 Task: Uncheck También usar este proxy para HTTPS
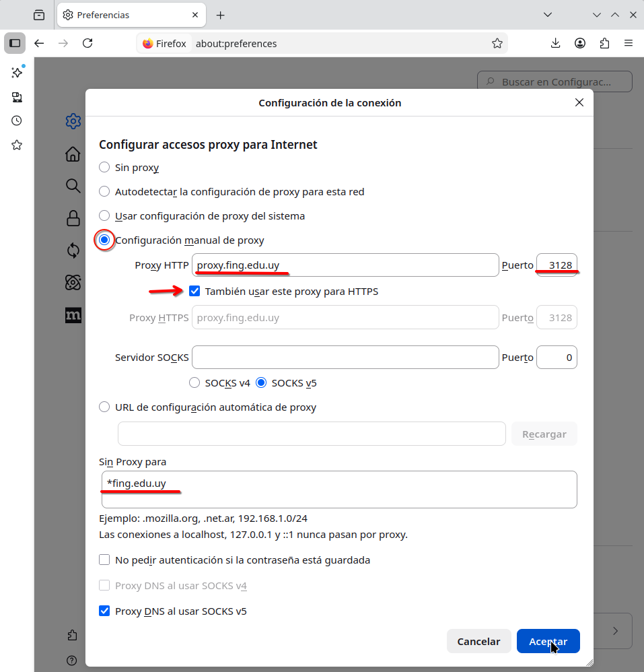pos(194,292)
